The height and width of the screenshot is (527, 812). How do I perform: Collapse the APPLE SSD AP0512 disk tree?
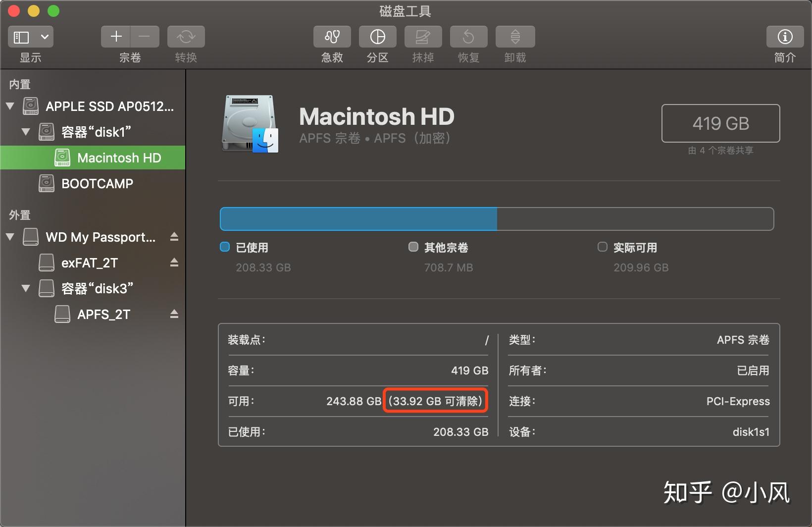[x=10, y=106]
